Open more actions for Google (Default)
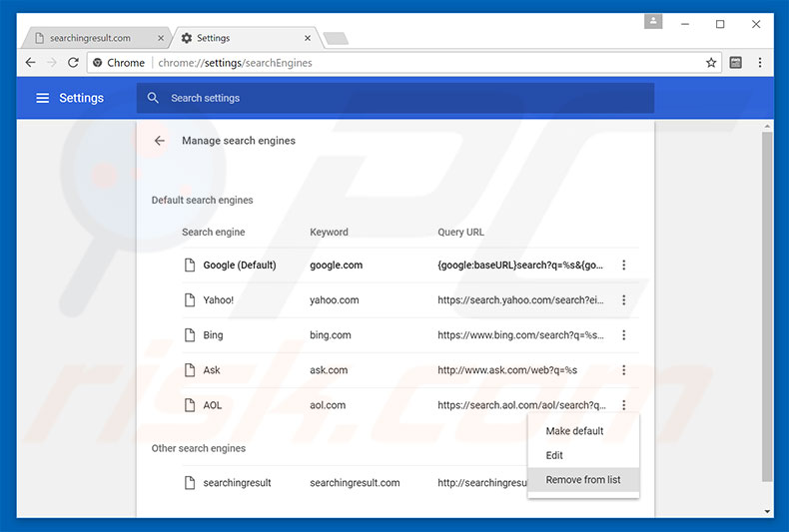 tap(623, 265)
